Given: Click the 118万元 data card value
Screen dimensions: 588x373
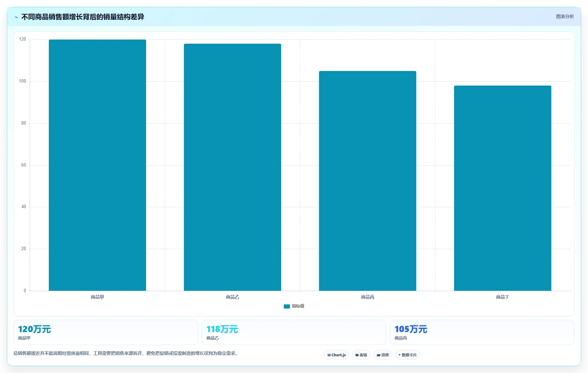Looking at the screenshot, I should click(x=222, y=329).
